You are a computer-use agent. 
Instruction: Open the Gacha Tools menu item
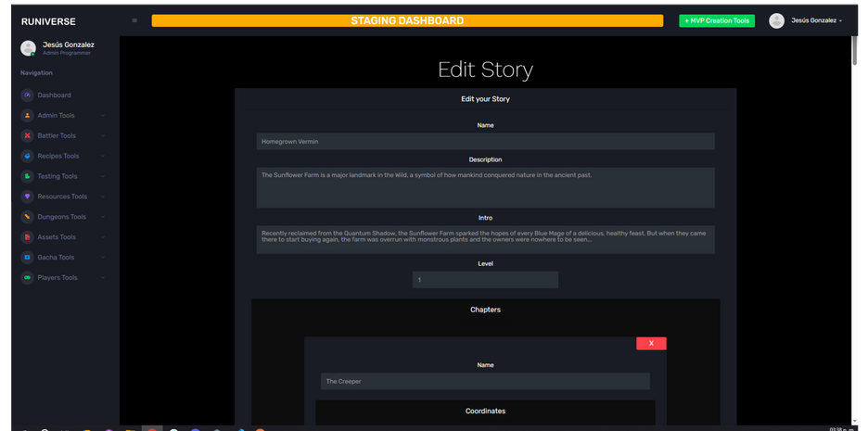pyautogui.click(x=56, y=258)
